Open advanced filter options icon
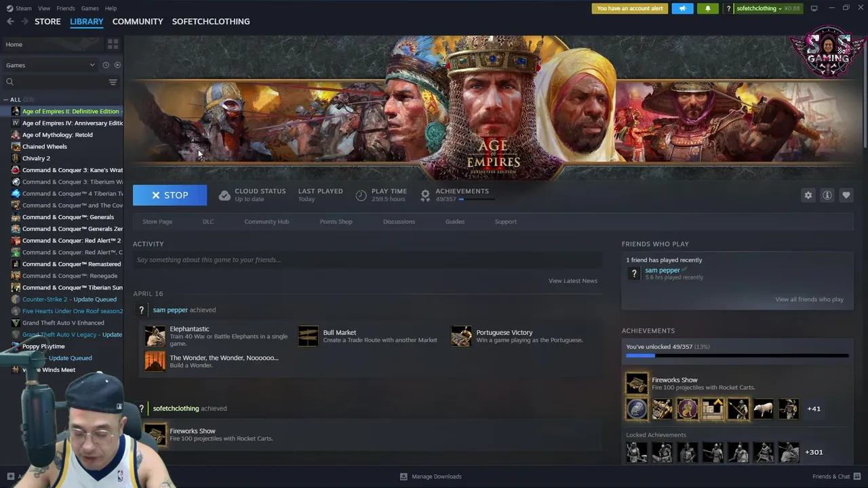This screenshot has width=868, height=488. [113, 82]
